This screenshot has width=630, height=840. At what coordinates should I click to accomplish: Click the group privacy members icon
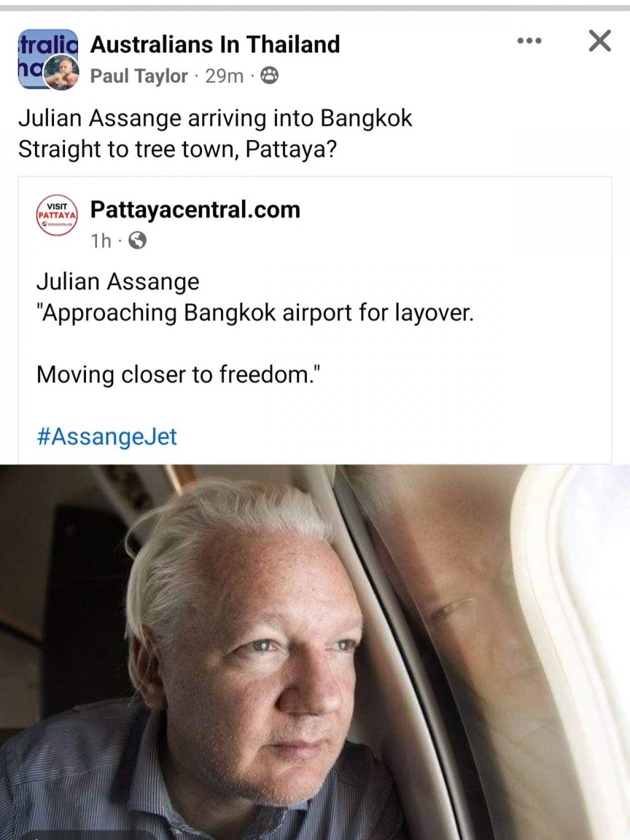tap(270, 77)
